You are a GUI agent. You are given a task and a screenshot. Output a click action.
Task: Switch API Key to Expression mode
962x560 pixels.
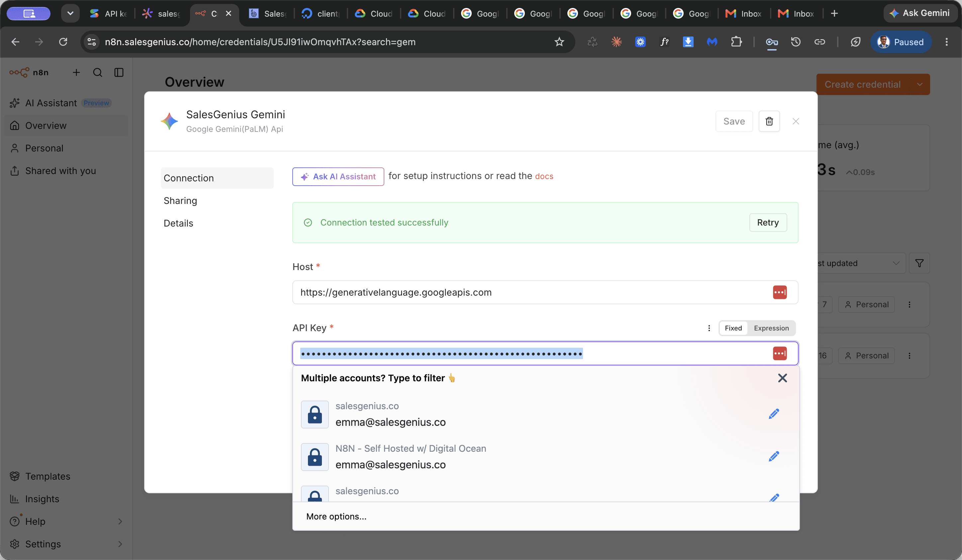pos(771,328)
